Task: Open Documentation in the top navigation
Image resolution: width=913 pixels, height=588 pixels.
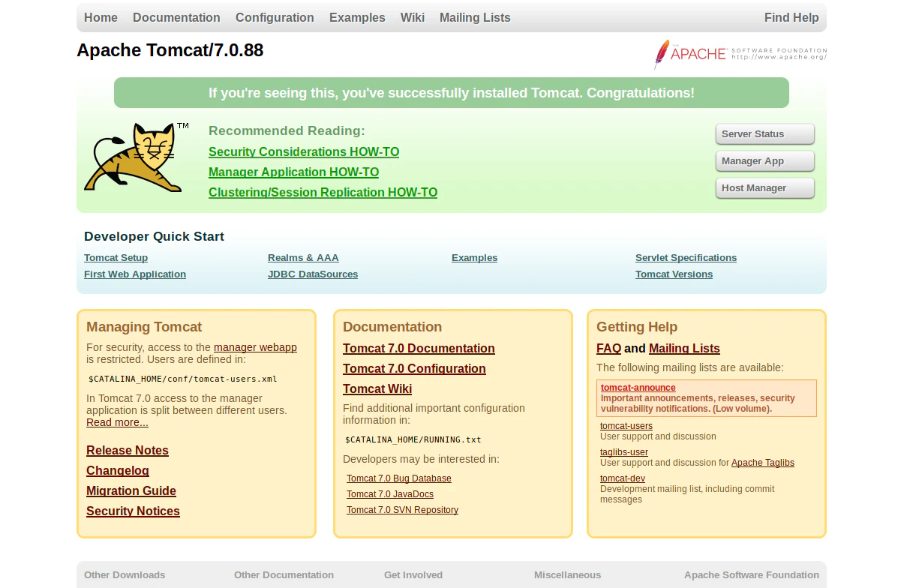Action: pos(176,17)
